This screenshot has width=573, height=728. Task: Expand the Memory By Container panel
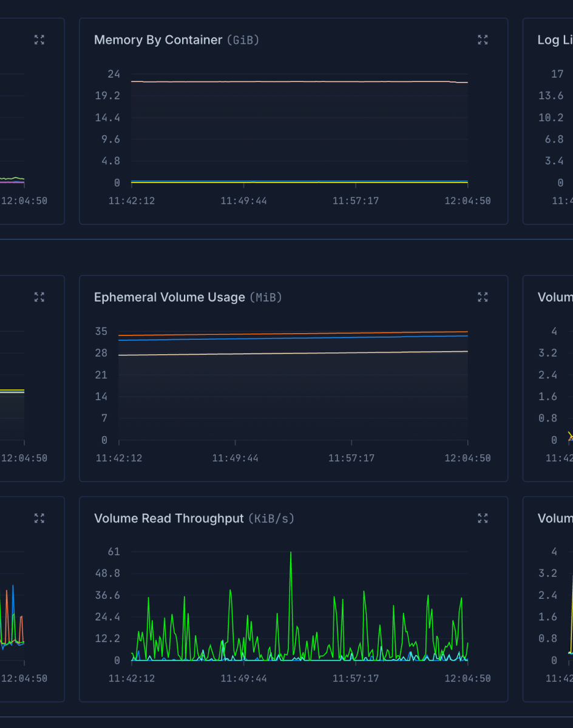483,40
